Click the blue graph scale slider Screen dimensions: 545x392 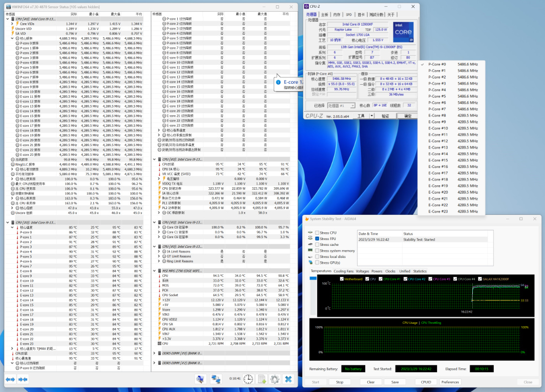[312, 278]
